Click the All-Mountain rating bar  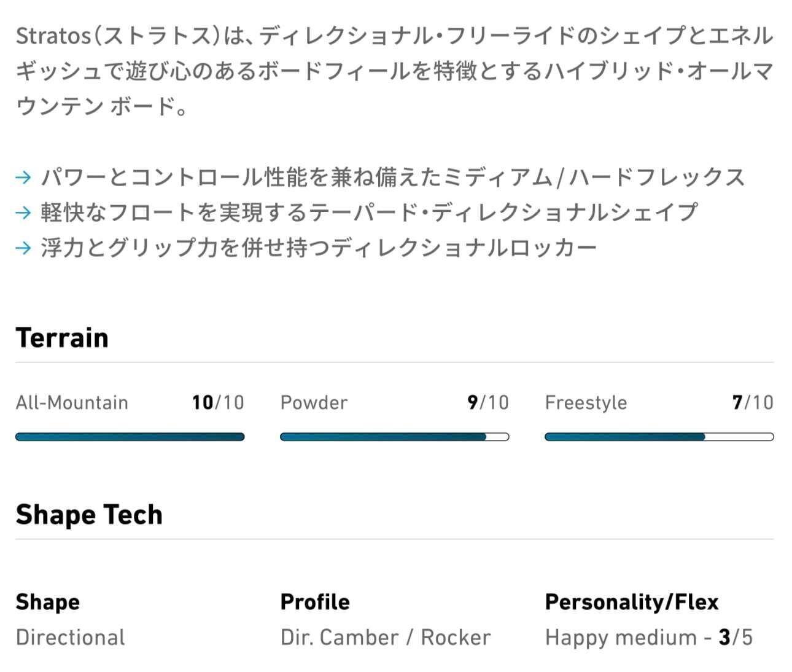(x=130, y=437)
